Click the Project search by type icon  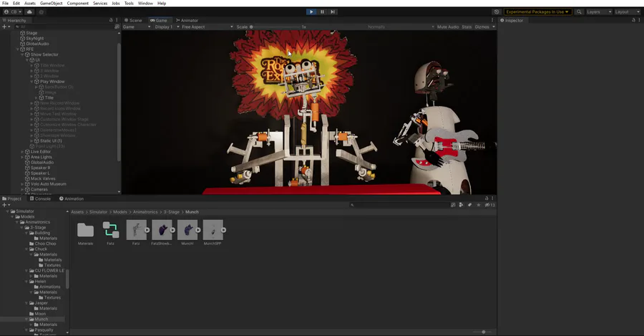coord(462,205)
